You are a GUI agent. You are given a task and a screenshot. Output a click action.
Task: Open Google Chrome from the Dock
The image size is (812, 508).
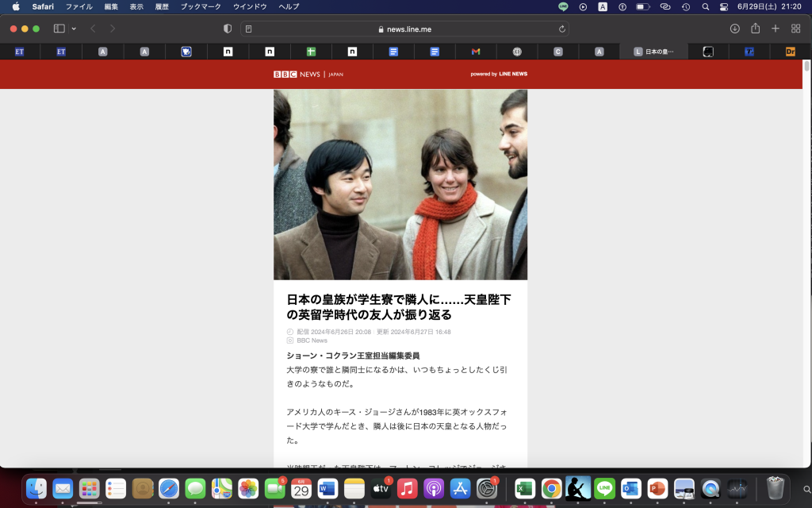click(551, 489)
